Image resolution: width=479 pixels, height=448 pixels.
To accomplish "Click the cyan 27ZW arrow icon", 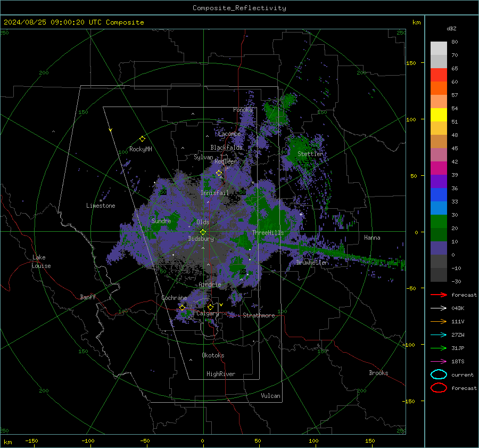I will pyautogui.click(x=439, y=335).
